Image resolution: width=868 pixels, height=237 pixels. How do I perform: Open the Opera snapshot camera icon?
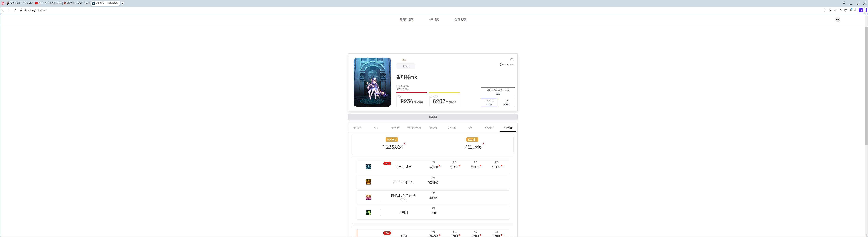click(830, 10)
